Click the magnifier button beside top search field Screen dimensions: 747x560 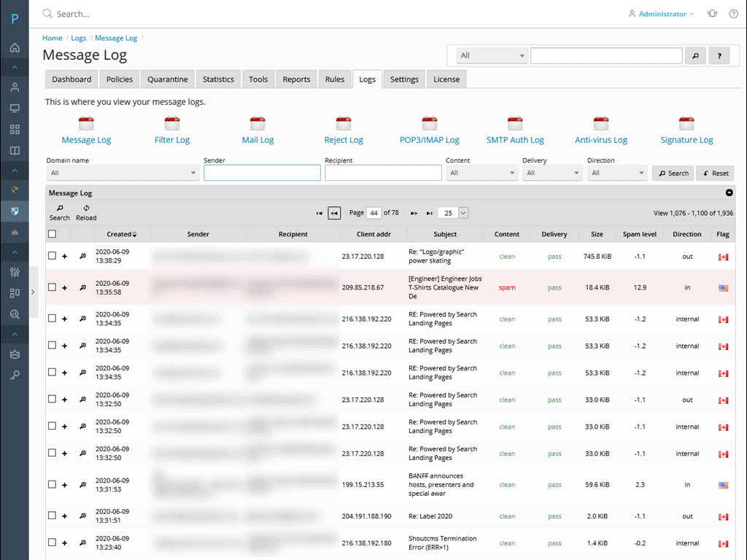pos(695,55)
